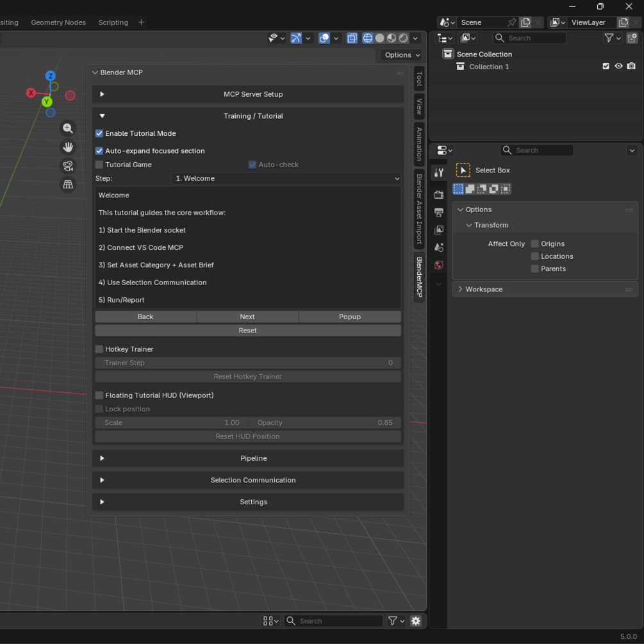Viewport: 644px width, 644px height.
Task: Click the blue Z axis gizmo
Action: [51, 76]
